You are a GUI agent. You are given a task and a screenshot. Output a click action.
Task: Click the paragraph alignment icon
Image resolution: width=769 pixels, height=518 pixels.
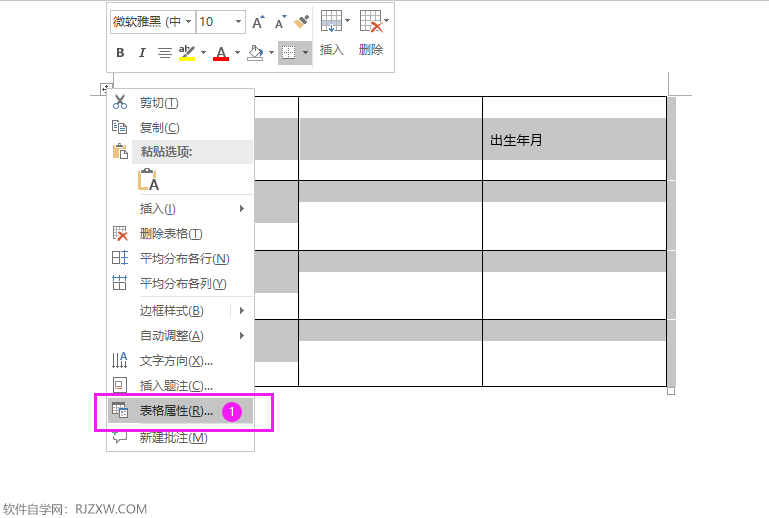164,52
